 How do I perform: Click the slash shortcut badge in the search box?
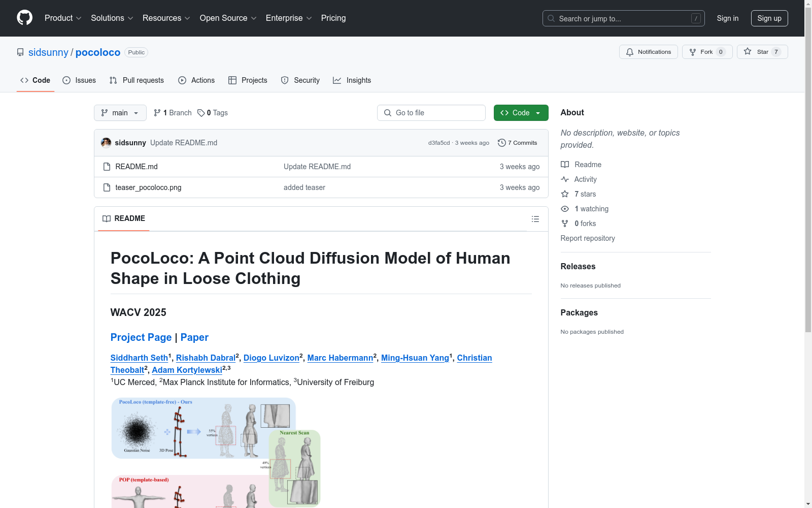696,18
